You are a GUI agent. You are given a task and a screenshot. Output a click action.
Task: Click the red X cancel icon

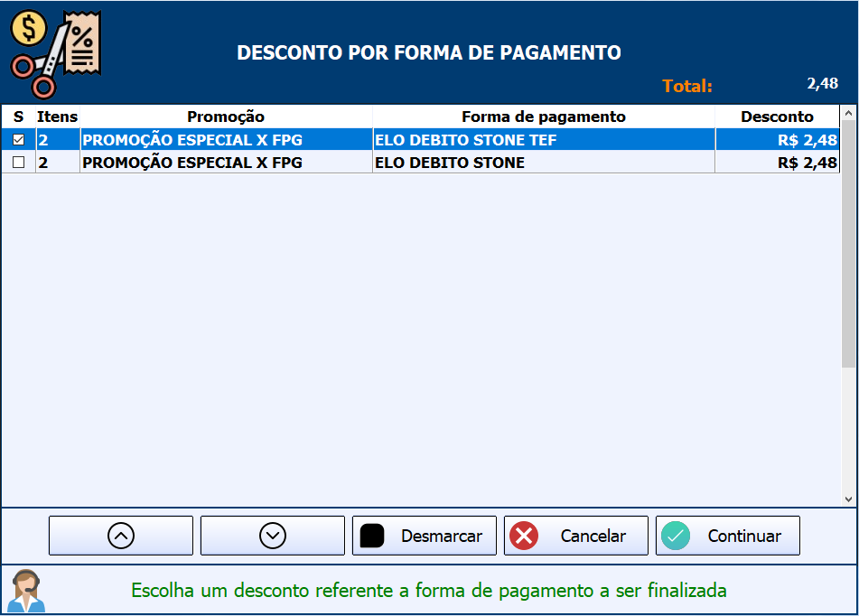pyautogui.click(x=524, y=536)
